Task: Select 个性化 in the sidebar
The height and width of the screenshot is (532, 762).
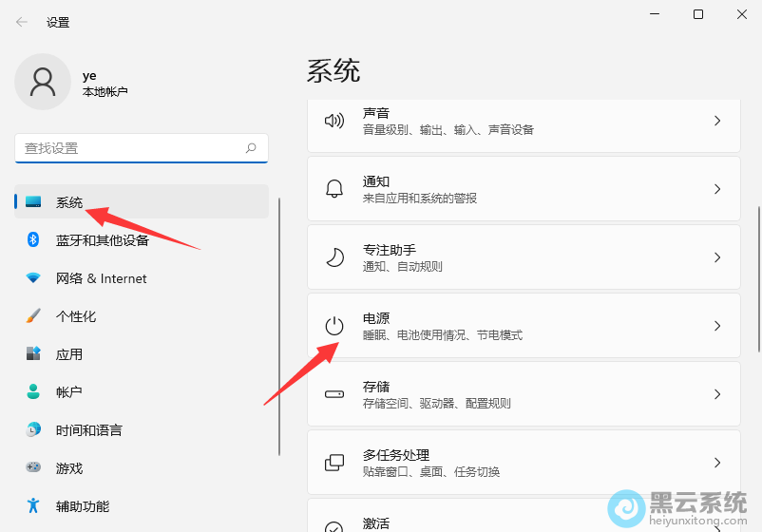Action: click(76, 316)
